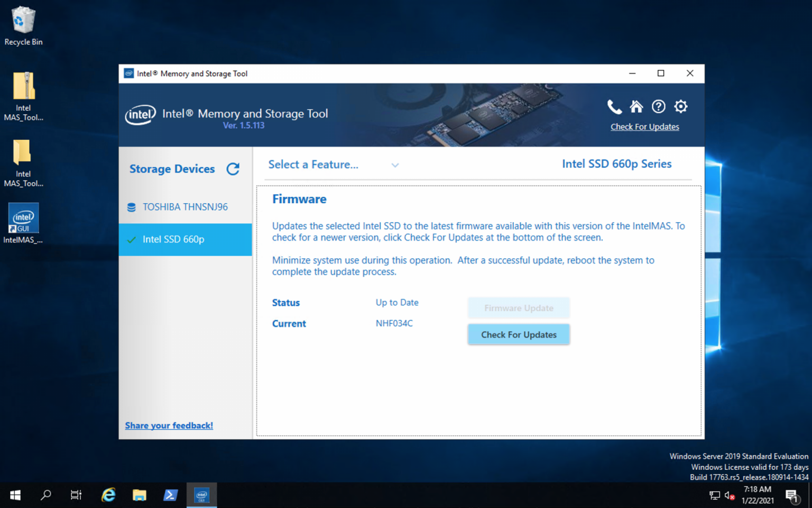Refresh the Storage Devices list
Image resolution: width=812 pixels, height=508 pixels.
[233, 169]
